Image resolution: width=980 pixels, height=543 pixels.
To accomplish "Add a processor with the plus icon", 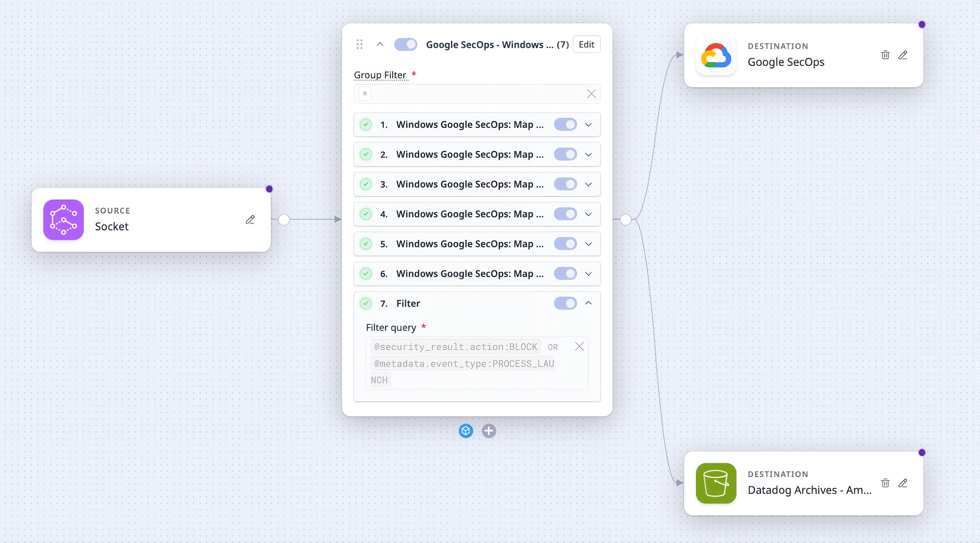I will (x=489, y=431).
